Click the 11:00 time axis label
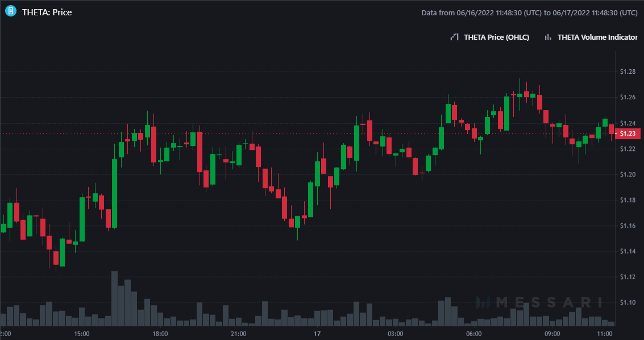The height and width of the screenshot is (340, 644). [605, 333]
